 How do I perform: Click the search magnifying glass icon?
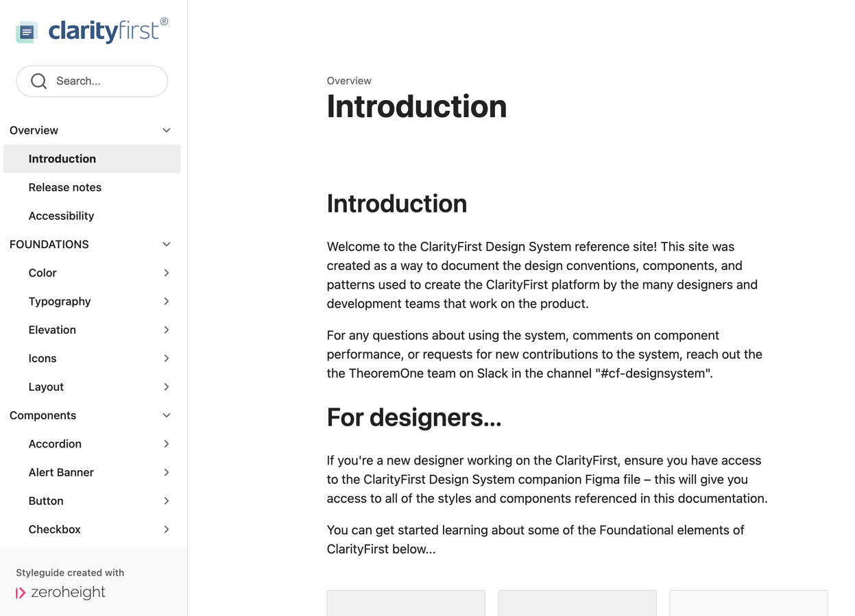pyautogui.click(x=39, y=80)
